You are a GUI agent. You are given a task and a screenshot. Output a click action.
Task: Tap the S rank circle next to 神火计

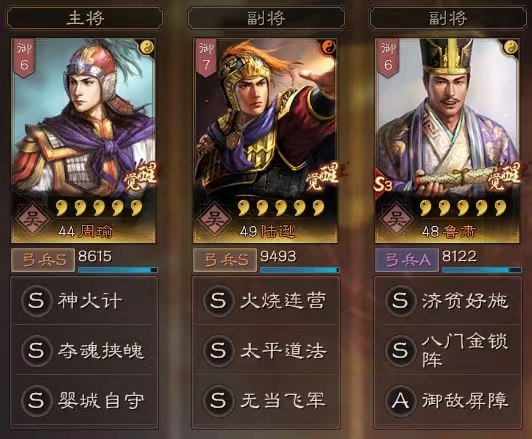click(36, 301)
